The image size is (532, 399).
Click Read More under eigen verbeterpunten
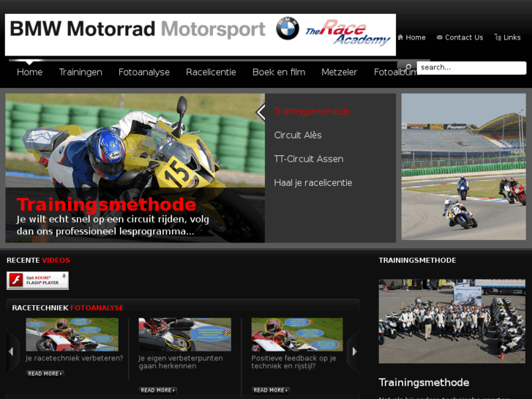coord(158,390)
